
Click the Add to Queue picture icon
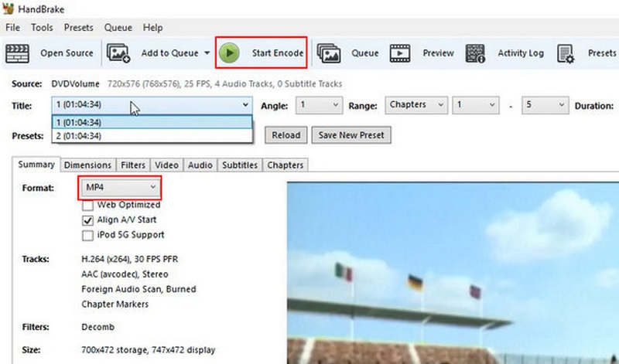[x=118, y=53]
